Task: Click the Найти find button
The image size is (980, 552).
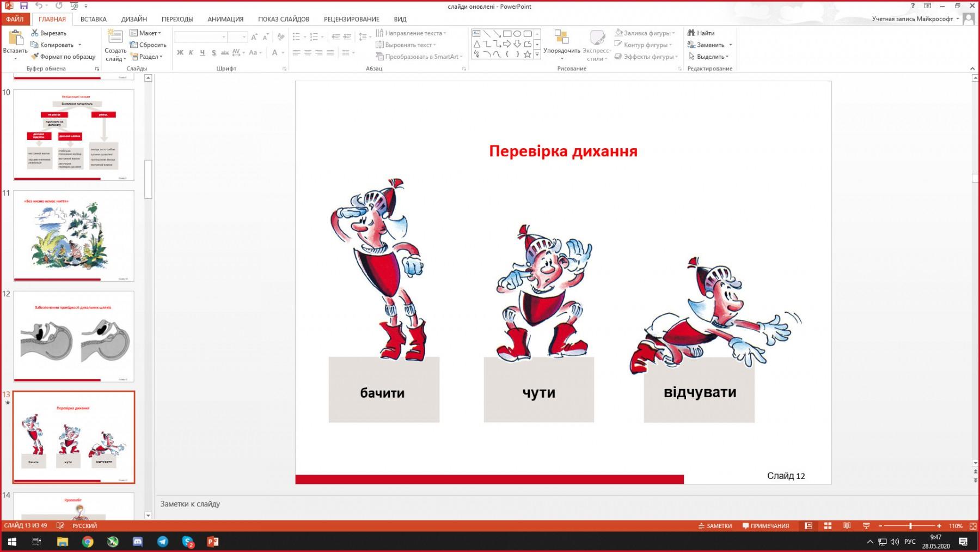Action: pos(701,33)
